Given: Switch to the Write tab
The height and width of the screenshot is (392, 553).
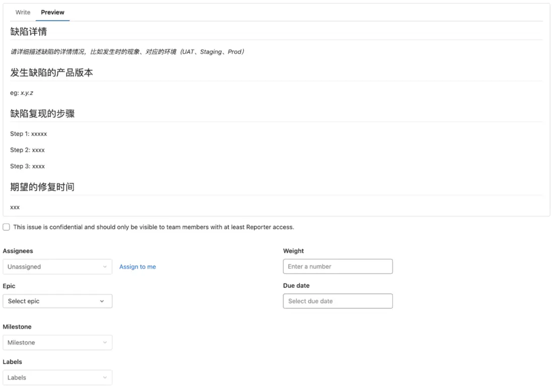Looking at the screenshot, I should click(x=23, y=12).
